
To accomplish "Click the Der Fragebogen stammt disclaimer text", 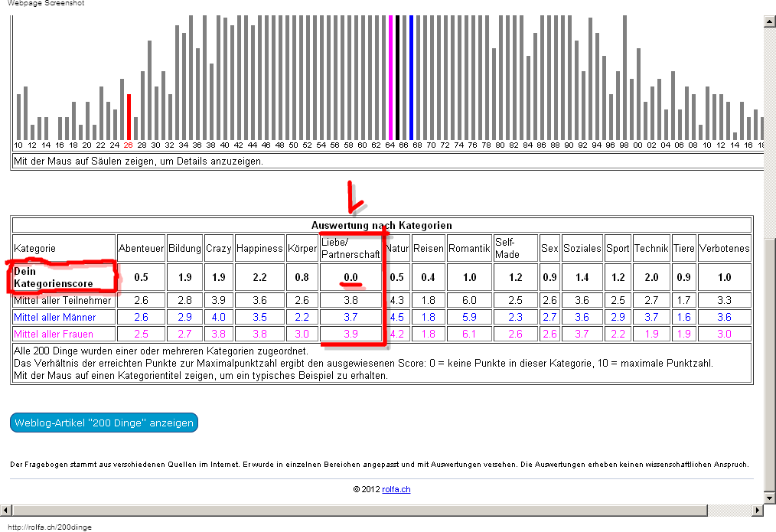I will coord(379,464).
